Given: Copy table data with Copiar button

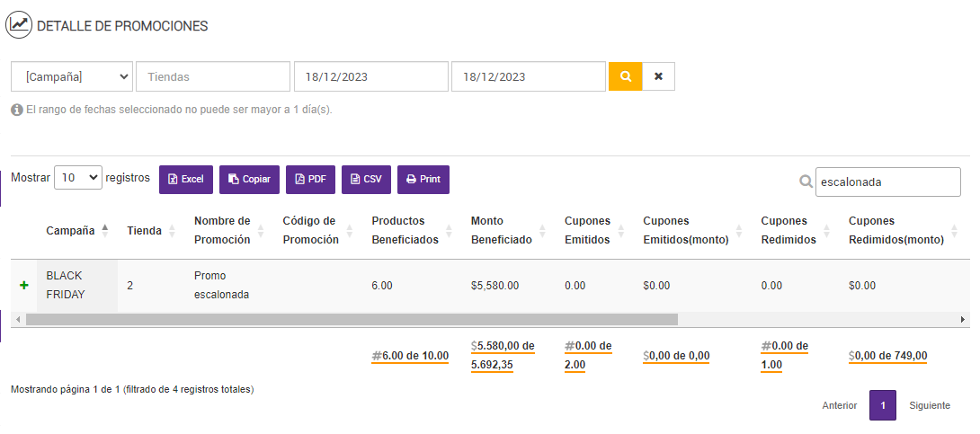Looking at the screenshot, I should coord(249,179).
